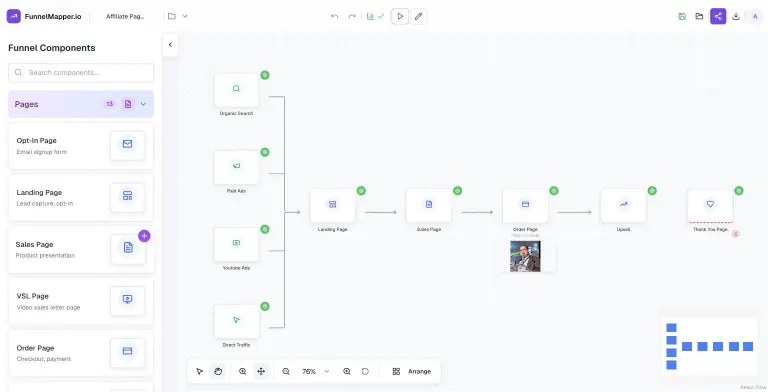Click the VSL Page component label

(x=33, y=296)
